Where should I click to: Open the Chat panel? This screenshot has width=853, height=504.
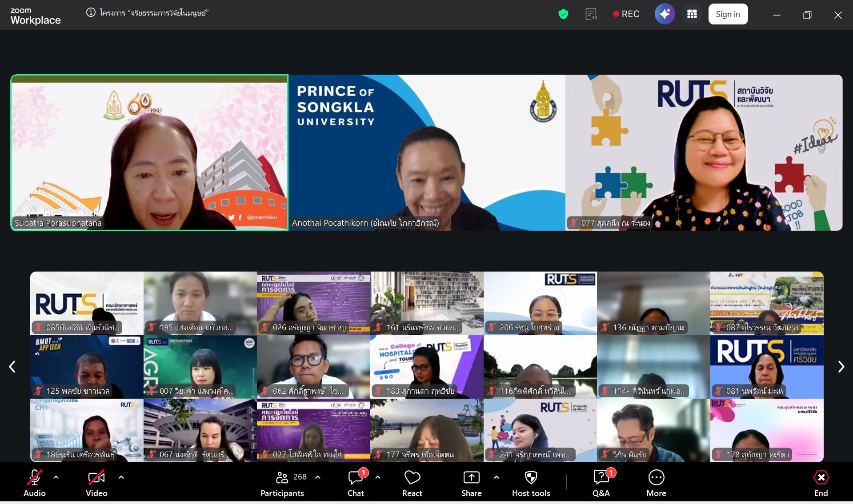pos(356,483)
